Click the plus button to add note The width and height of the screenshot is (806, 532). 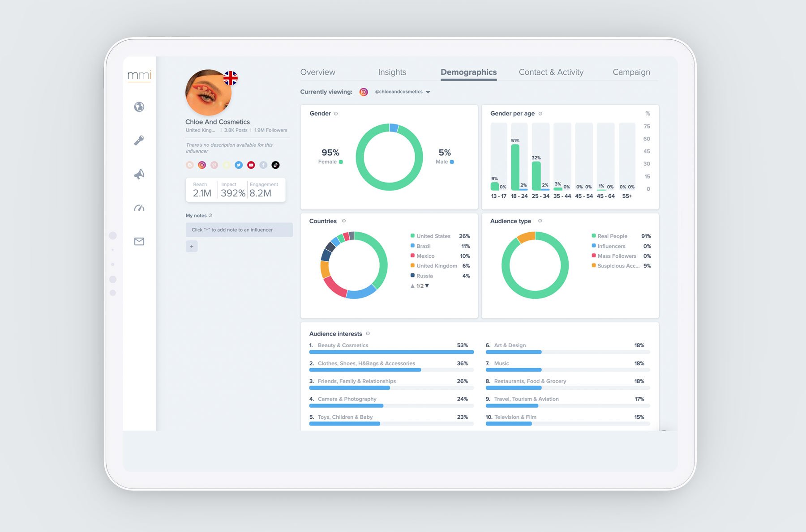point(192,246)
